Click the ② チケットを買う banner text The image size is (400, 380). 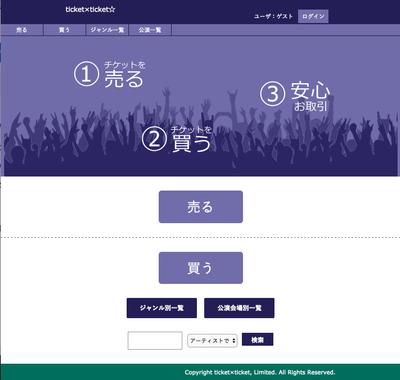click(177, 139)
